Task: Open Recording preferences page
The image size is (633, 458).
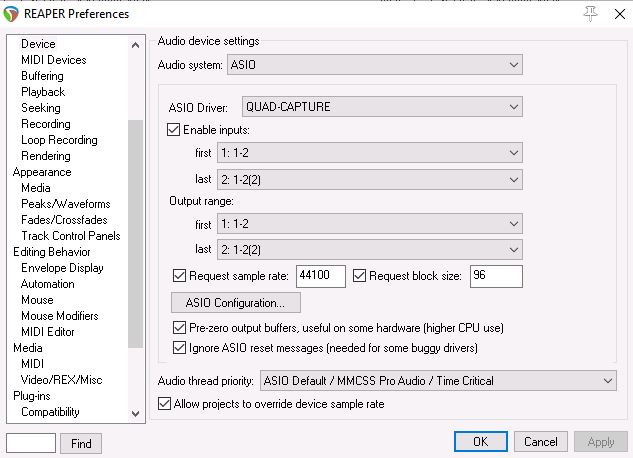Action: click(46, 124)
